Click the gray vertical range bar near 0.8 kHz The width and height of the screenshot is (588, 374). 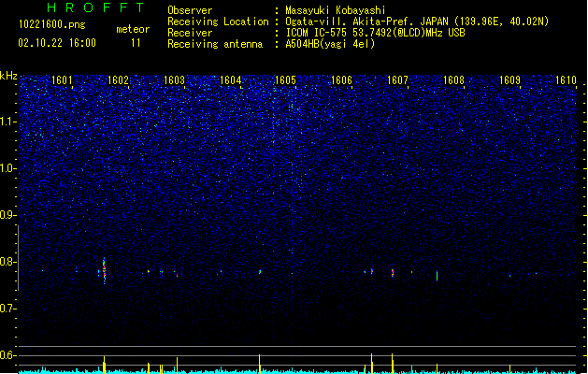coord(19,258)
